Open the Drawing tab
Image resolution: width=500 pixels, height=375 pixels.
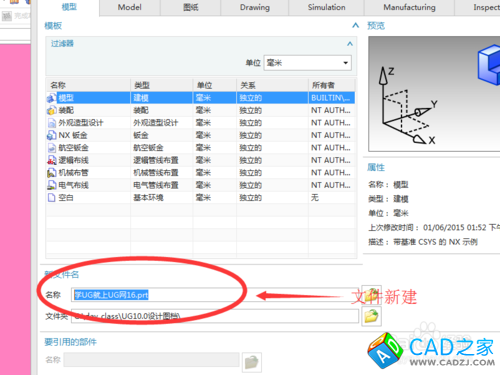(x=255, y=7)
